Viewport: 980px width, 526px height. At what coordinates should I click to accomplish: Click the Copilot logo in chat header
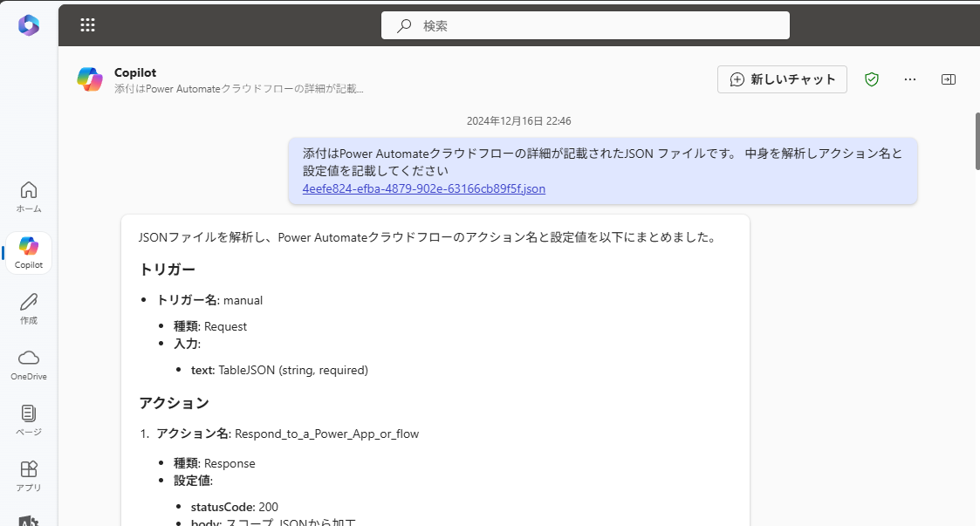pos(90,79)
